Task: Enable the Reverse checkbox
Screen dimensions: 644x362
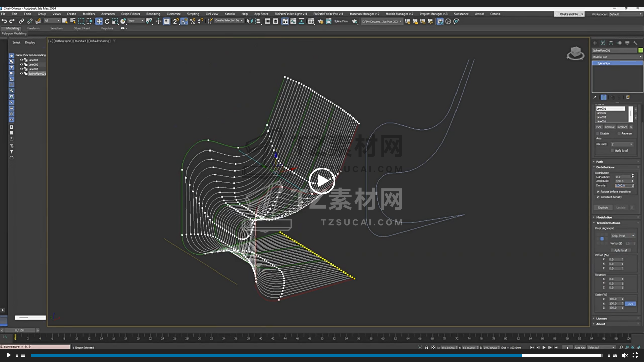Action: click(619, 134)
